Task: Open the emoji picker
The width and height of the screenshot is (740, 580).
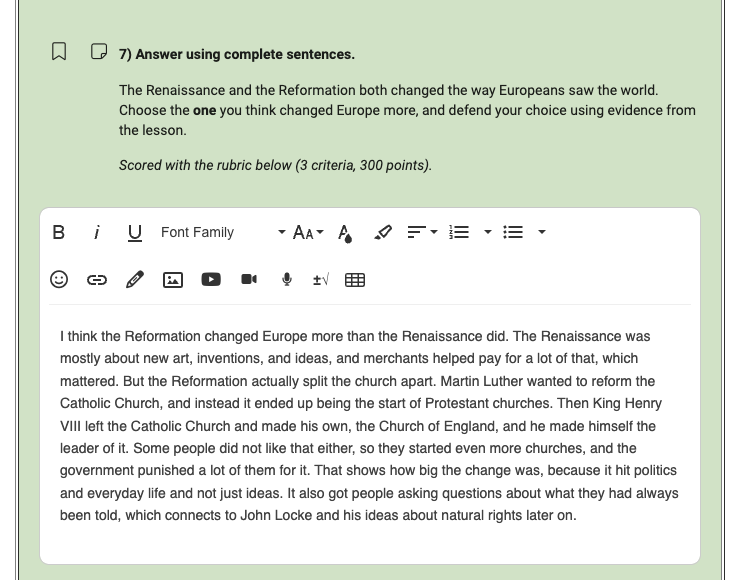Action: tap(59, 279)
